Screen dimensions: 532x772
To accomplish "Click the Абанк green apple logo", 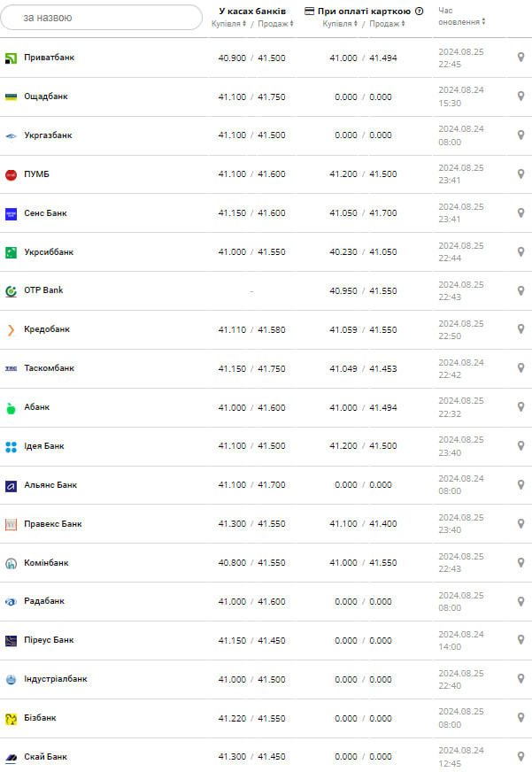I will coord(11,407).
